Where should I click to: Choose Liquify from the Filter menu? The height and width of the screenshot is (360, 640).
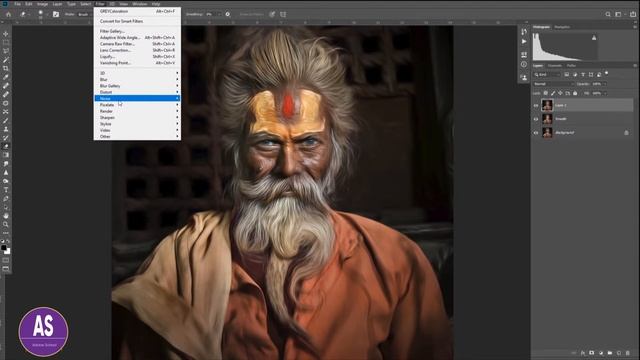point(138,56)
